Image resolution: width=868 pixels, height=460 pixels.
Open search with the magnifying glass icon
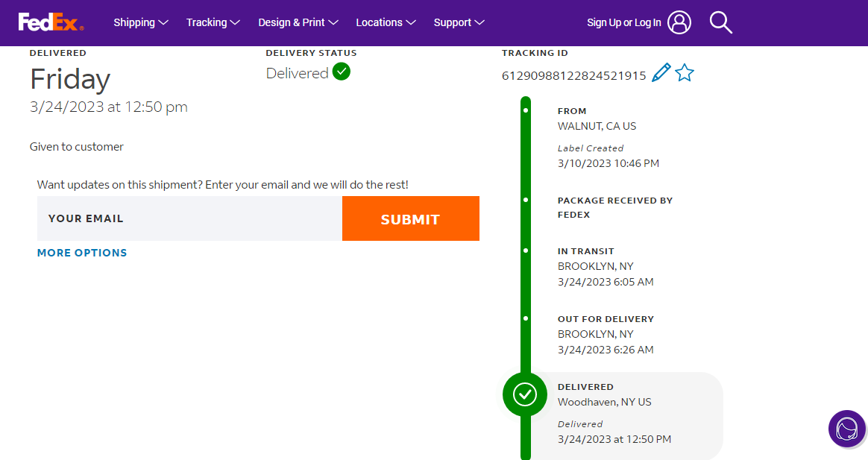pyautogui.click(x=720, y=22)
